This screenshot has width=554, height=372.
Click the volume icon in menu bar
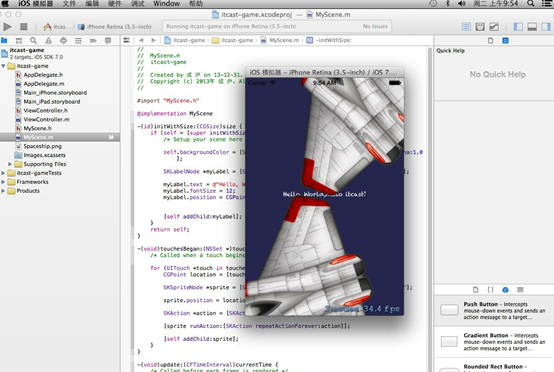(462, 4)
